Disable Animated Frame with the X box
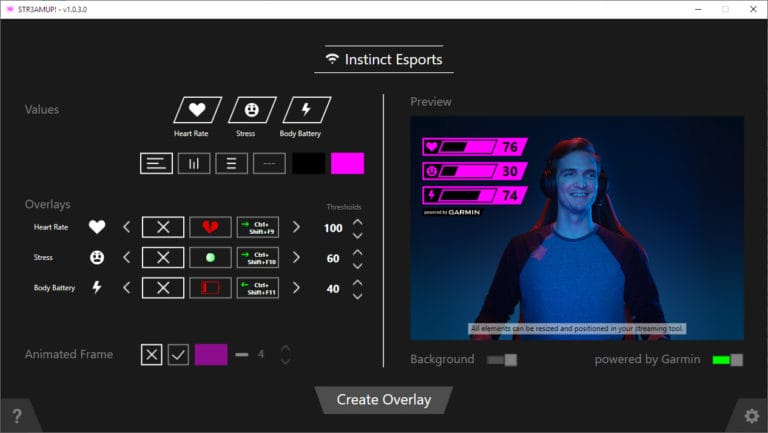Image resolution: width=768 pixels, height=433 pixels. coord(151,354)
